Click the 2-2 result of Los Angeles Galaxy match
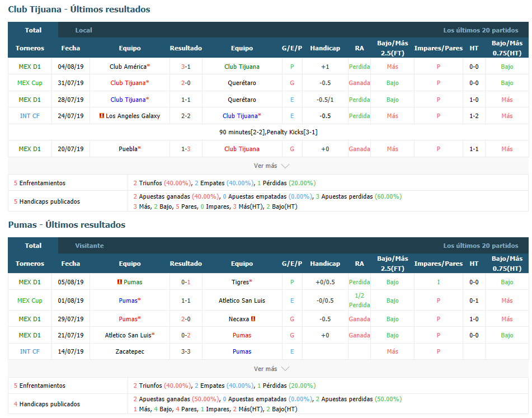532x418 pixels. (186, 116)
